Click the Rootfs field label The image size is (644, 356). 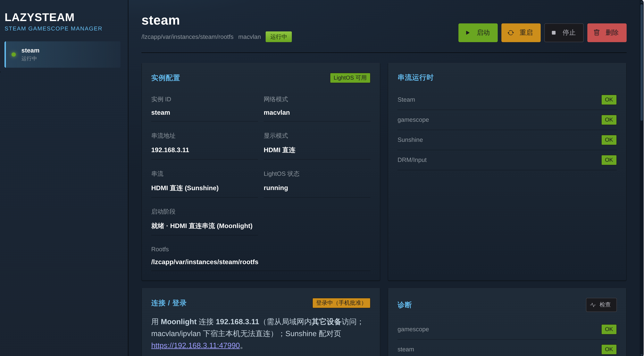(160, 249)
